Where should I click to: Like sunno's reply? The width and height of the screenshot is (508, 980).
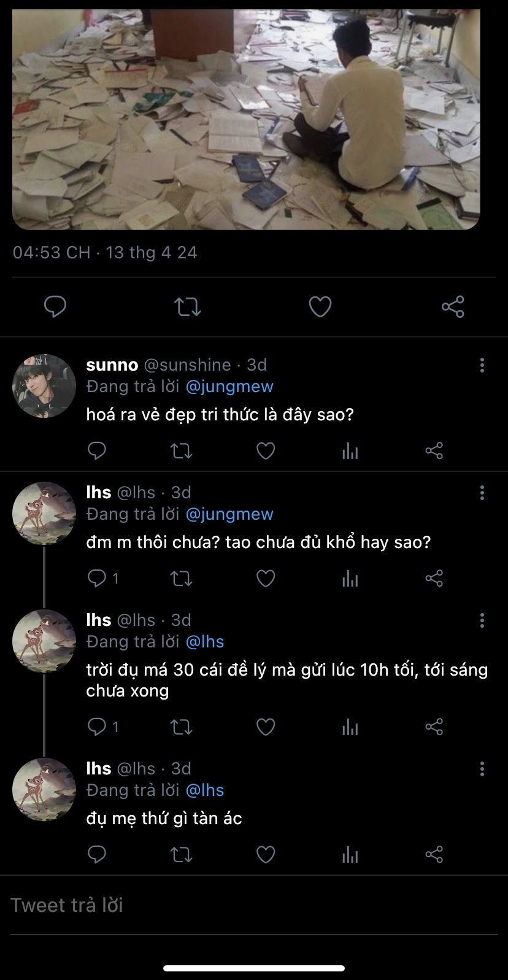(x=265, y=451)
